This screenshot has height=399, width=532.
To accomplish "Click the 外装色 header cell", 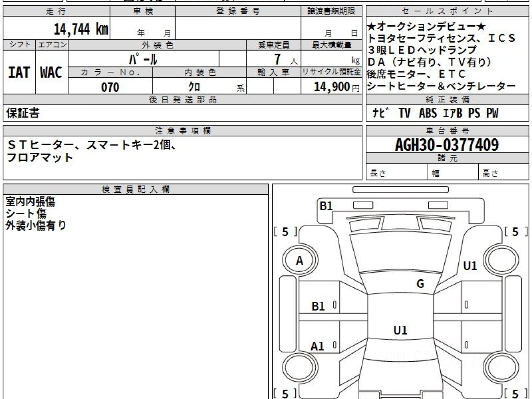I will 157,45.
